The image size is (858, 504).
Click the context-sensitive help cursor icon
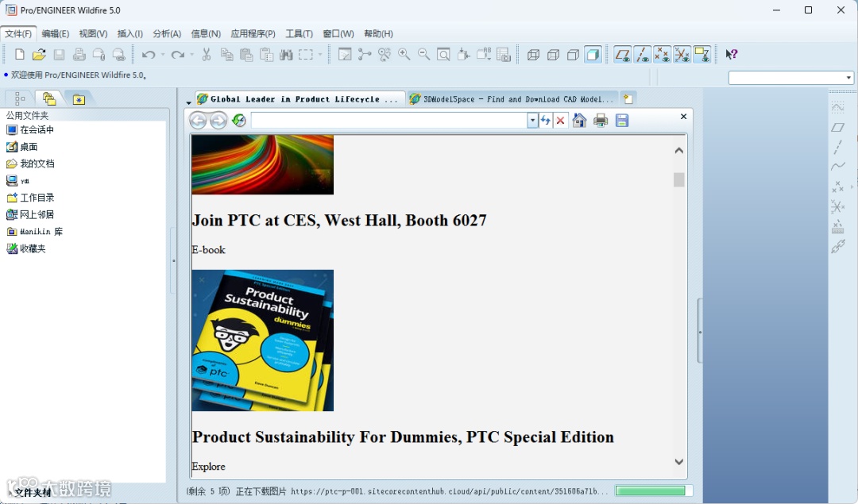coord(732,54)
